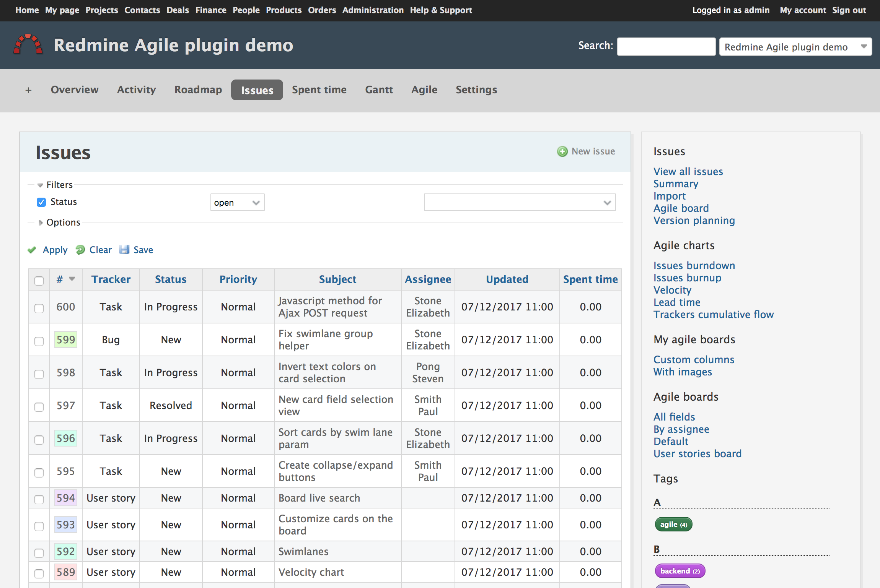The image size is (880, 588).
Task: Open the Administration menu
Action: (373, 10)
